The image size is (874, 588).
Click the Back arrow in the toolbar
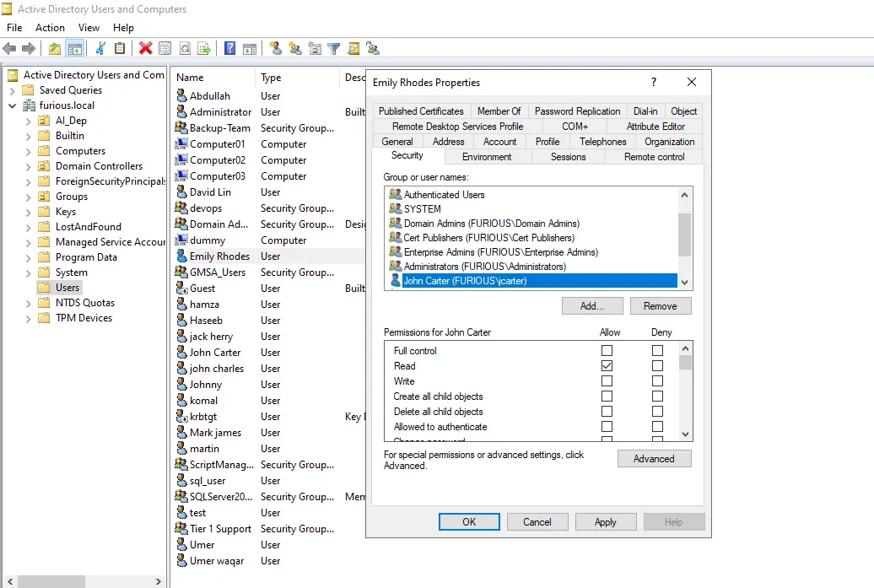10,49
